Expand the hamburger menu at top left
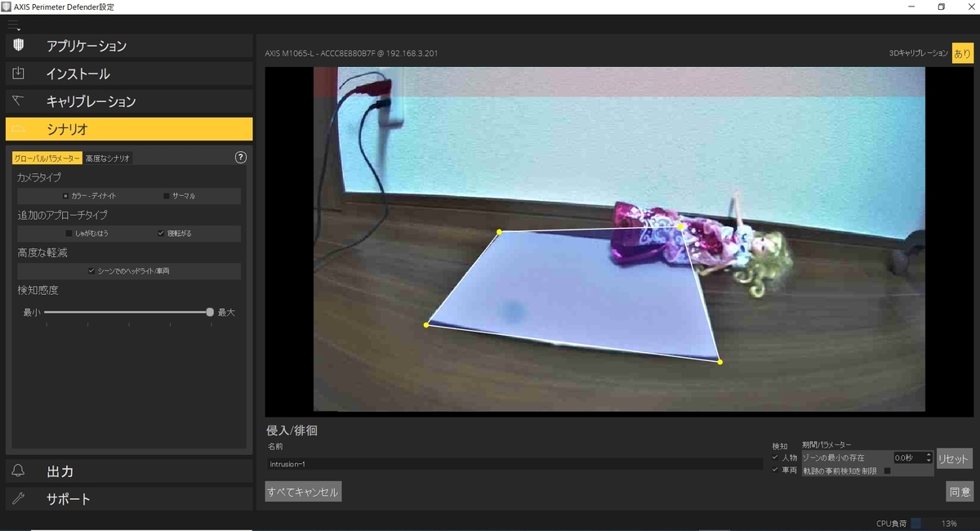 click(x=13, y=25)
